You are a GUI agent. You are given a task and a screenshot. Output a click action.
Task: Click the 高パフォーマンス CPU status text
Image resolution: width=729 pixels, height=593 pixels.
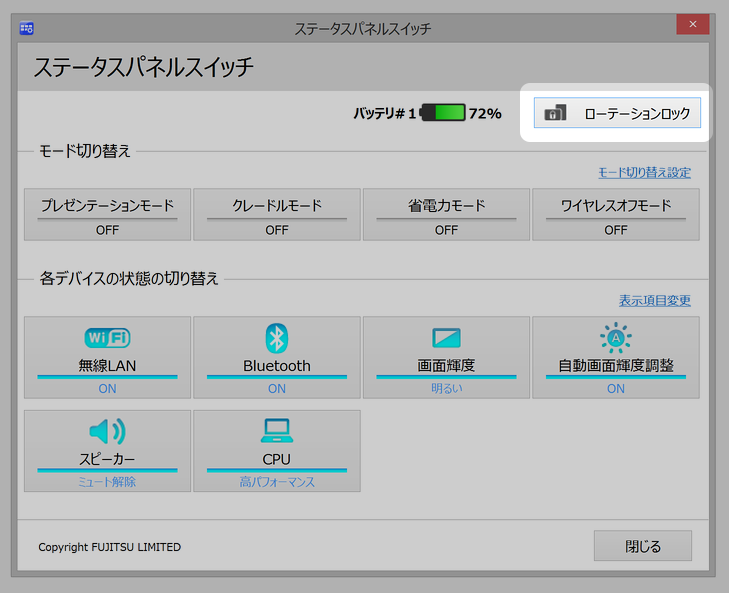[x=276, y=482]
